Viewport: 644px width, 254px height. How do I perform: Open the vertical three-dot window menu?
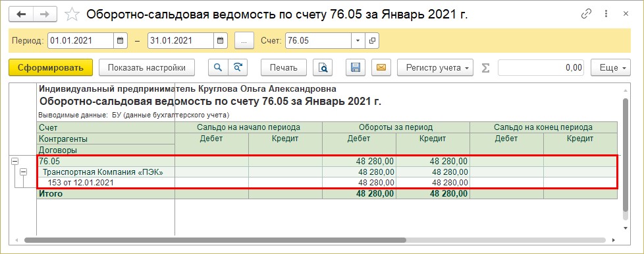click(x=606, y=14)
